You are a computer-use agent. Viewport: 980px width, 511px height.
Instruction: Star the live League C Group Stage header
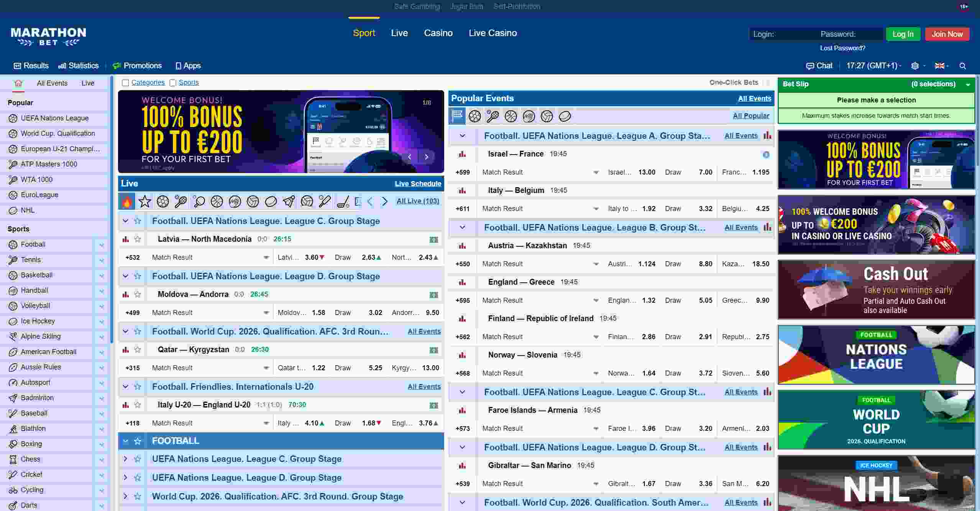pos(138,221)
